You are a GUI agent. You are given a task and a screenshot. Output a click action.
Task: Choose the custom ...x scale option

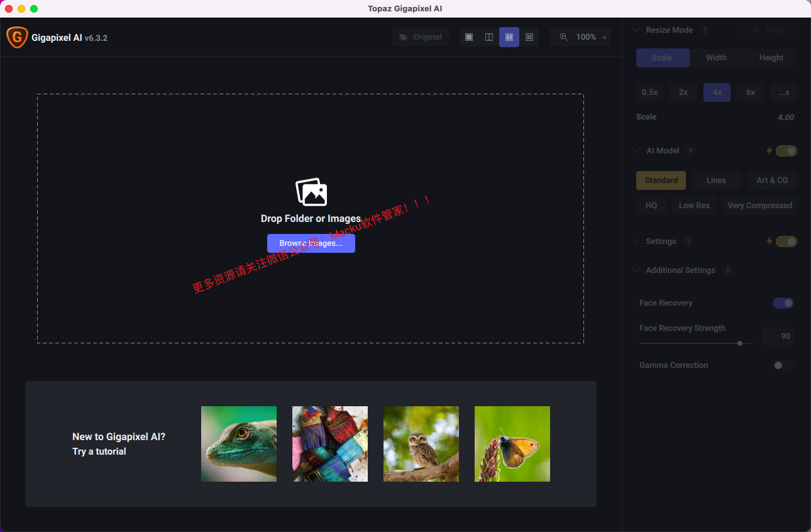[x=784, y=92]
